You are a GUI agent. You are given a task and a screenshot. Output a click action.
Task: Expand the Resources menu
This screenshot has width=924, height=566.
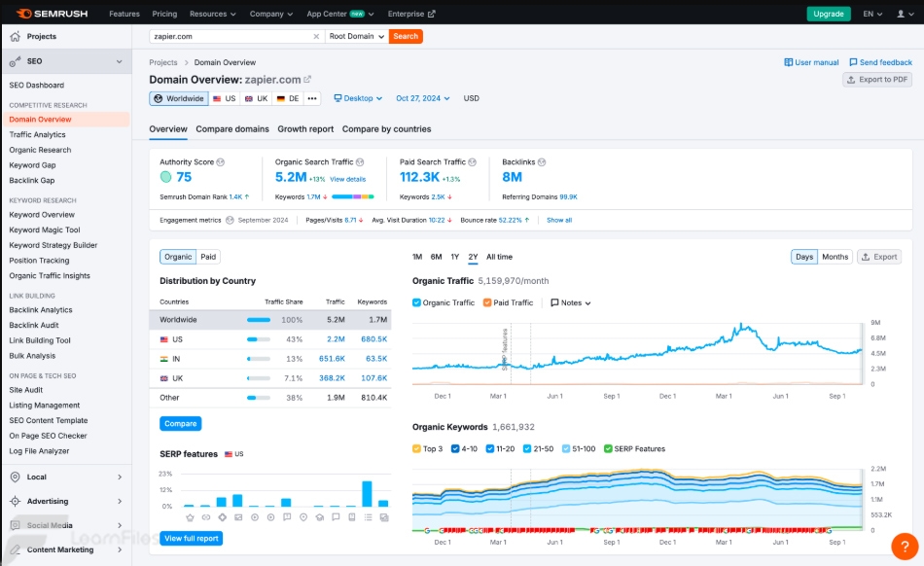213,14
